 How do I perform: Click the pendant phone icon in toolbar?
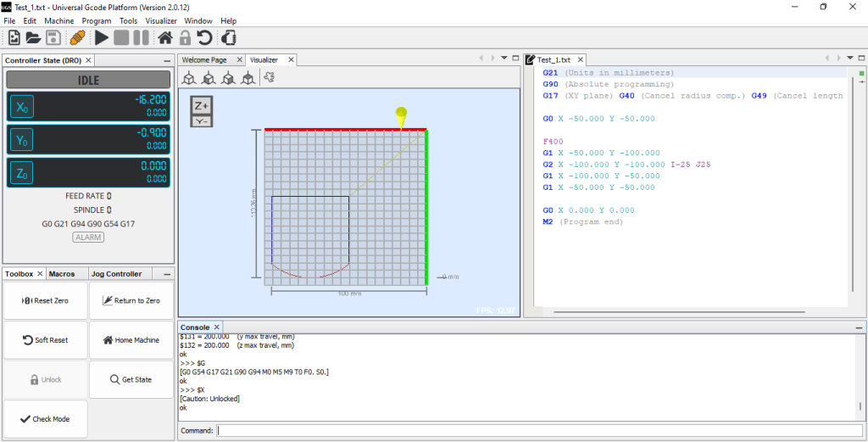point(229,37)
